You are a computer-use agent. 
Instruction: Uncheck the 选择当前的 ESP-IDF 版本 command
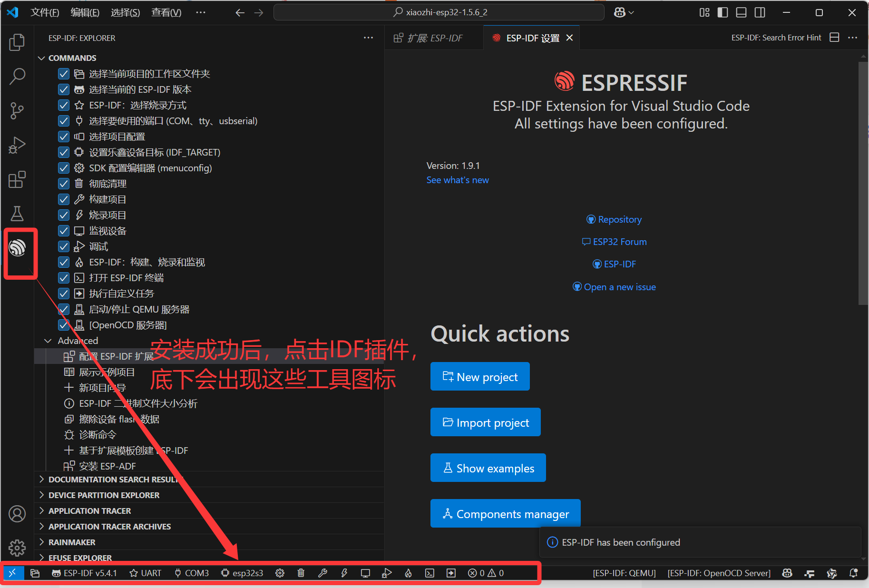pos(64,89)
